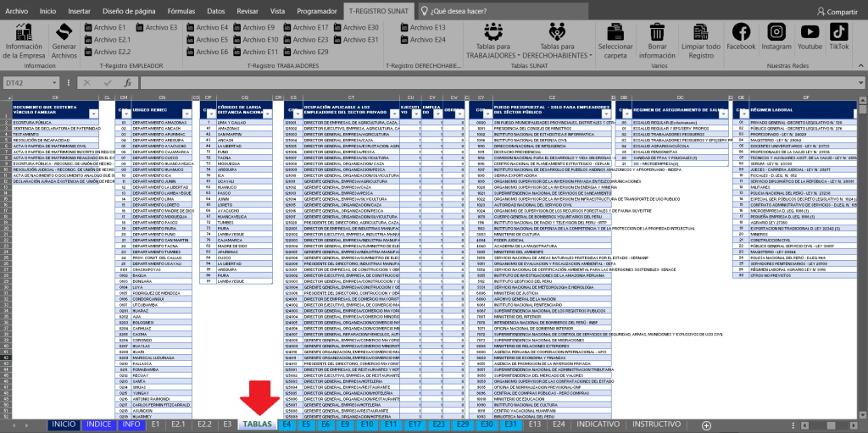The height and width of the screenshot is (433, 868).
Task: Select cell PRESIDENCIA DEL CONSEJO DE MINISTROS
Action: [551, 128]
